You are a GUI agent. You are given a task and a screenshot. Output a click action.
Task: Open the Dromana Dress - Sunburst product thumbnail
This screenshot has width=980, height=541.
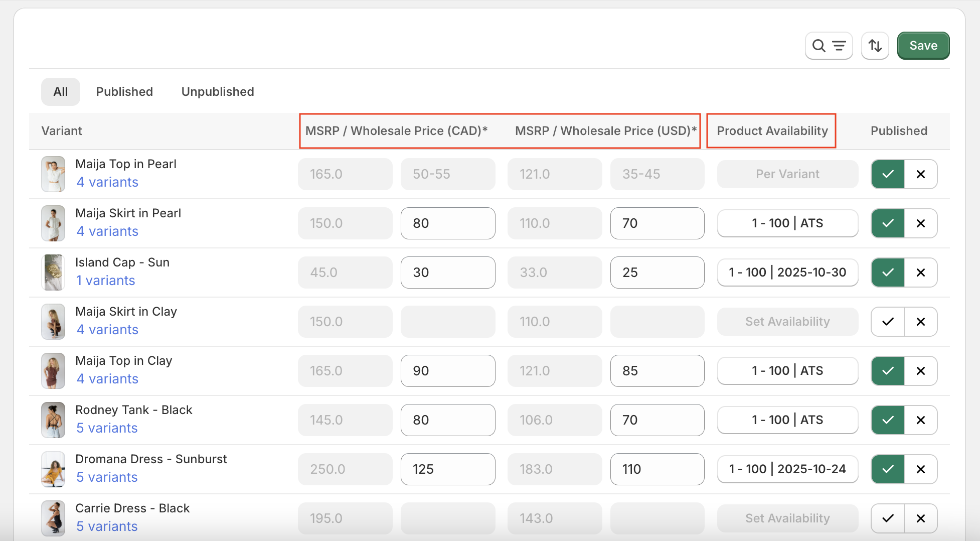point(53,469)
